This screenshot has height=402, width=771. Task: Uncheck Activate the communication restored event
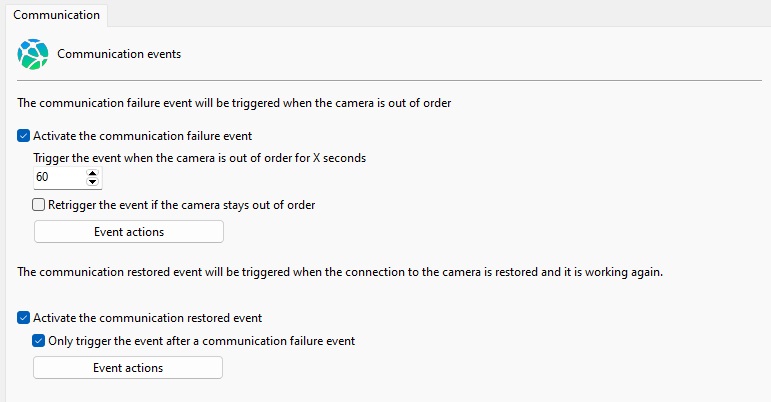tap(24, 317)
